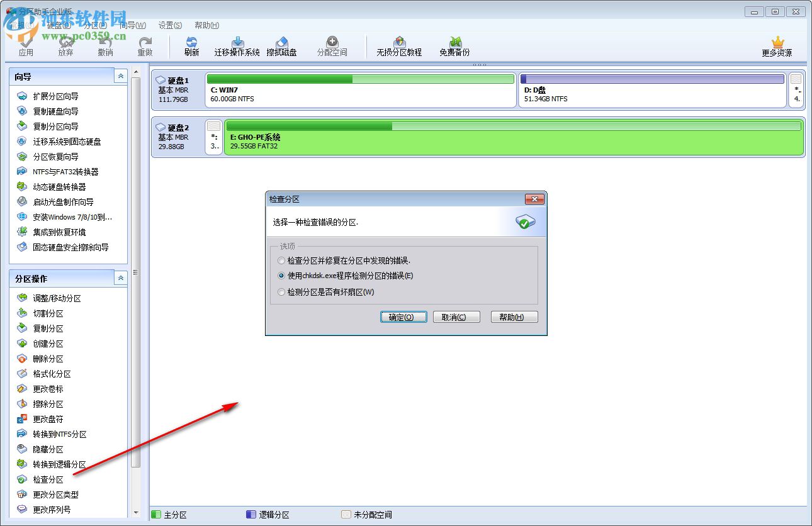Screen dimensions: 812x526
Task: Open the 迁移操作系统 migration tool
Action: 237,46
